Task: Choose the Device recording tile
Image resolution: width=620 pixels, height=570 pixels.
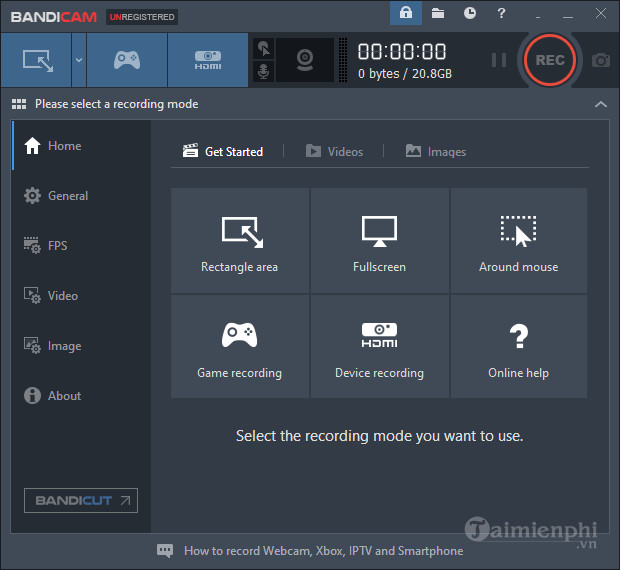Action: point(380,346)
